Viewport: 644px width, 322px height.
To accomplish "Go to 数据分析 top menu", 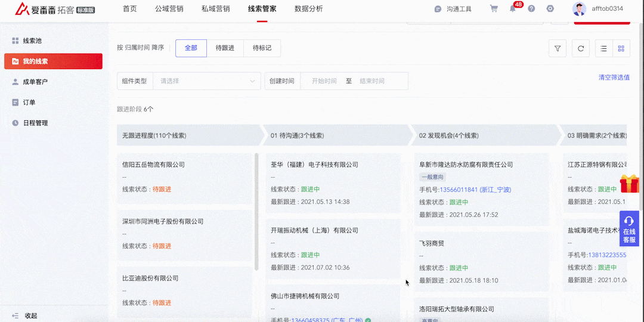I will point(308,8).
